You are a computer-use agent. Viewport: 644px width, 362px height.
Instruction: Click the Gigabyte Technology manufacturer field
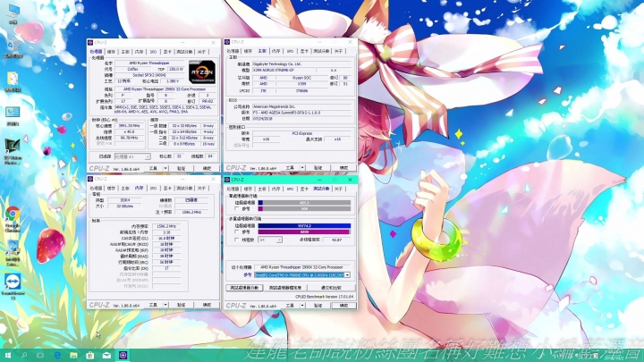tap(302, 64)
